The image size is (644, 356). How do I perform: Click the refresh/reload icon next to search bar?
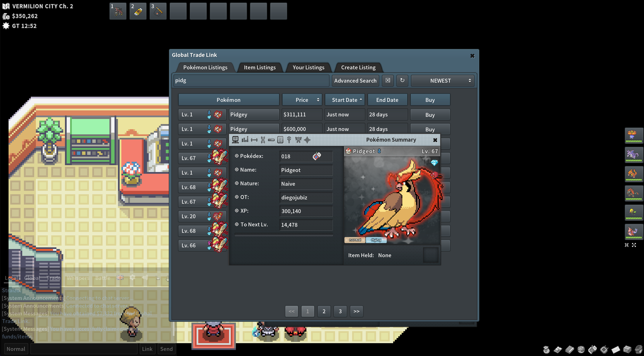tap(402, 80)
